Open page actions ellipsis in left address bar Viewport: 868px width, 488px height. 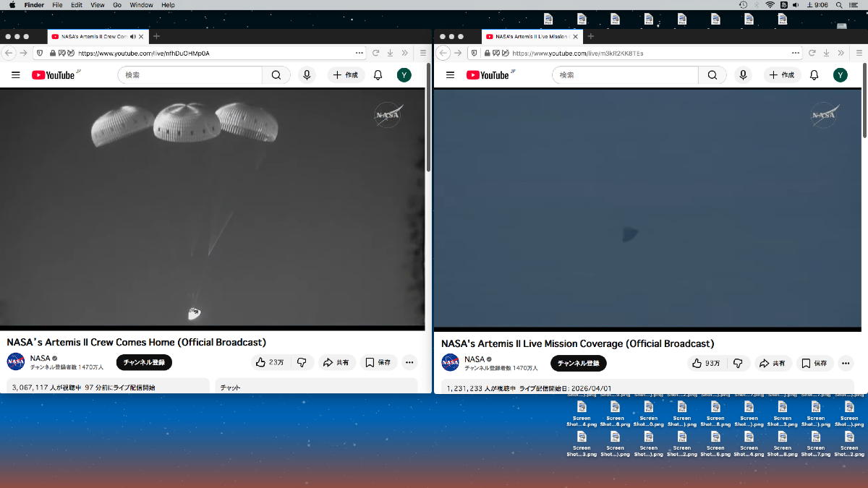click(359, 53)
